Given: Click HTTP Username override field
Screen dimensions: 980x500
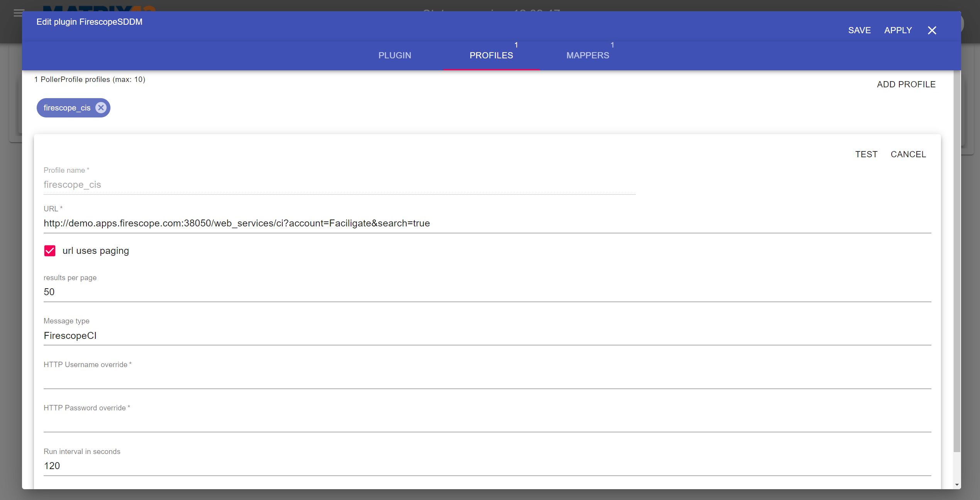Looking at the screenshot, I should (x=487, y=379).
